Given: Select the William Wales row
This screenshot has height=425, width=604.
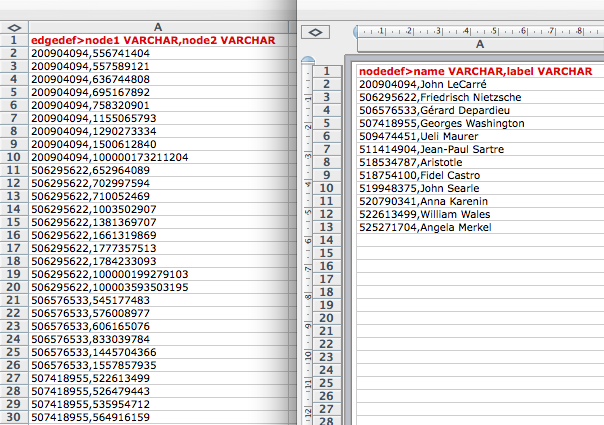Looking at the screenshot, I should click(480, 215).
